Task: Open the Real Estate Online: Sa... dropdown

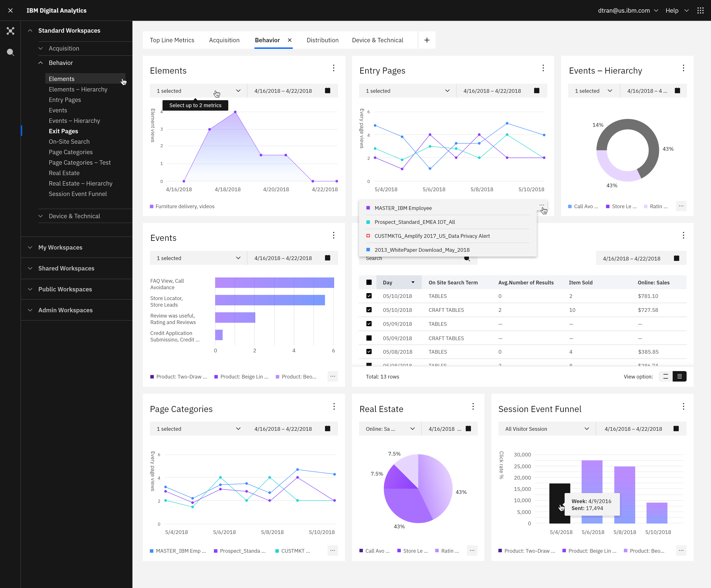Action: (x=390, y=429)
